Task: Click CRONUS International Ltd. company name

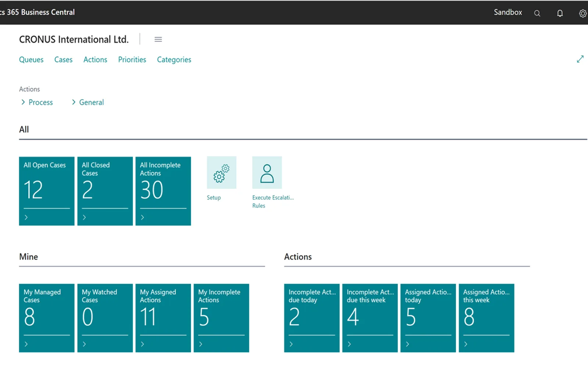Action: [x=74, y=39]
